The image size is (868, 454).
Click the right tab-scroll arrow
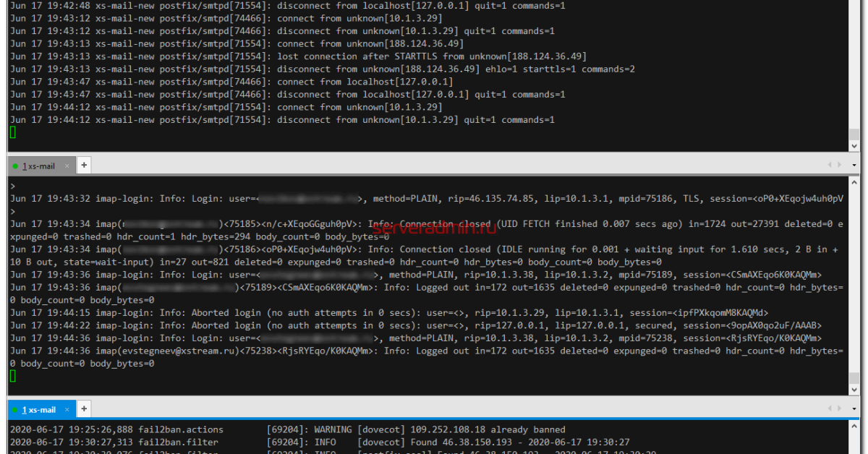839,165
